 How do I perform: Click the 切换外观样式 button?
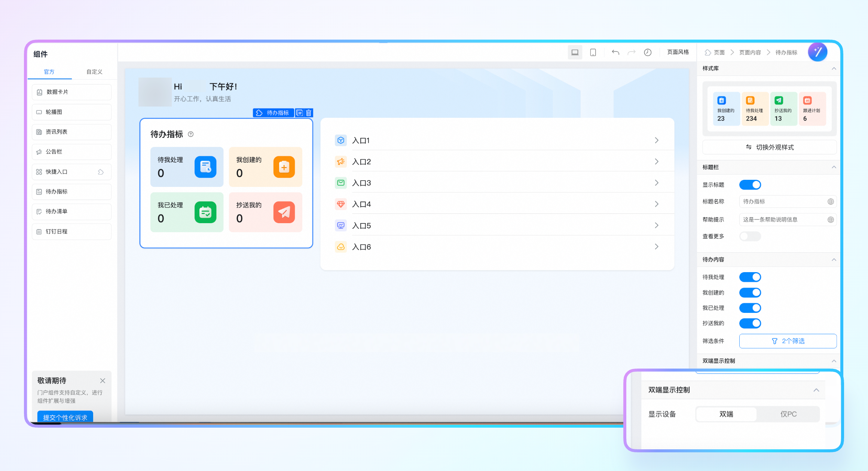pos(770,147)
